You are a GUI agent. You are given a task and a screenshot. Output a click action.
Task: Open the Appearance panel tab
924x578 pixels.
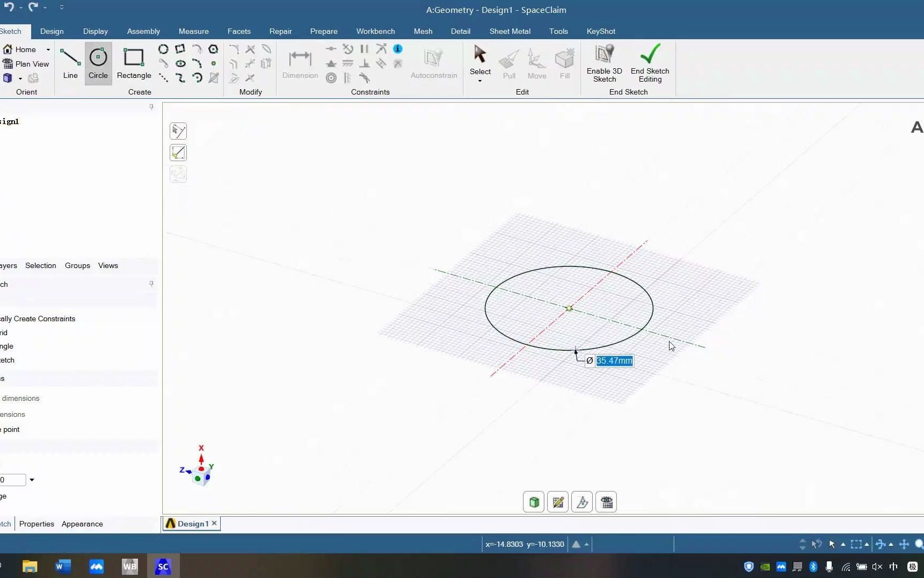82,524
